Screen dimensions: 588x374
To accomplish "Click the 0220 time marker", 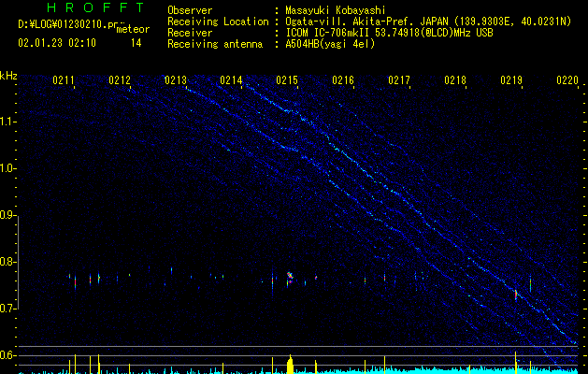I will [567, 80].
